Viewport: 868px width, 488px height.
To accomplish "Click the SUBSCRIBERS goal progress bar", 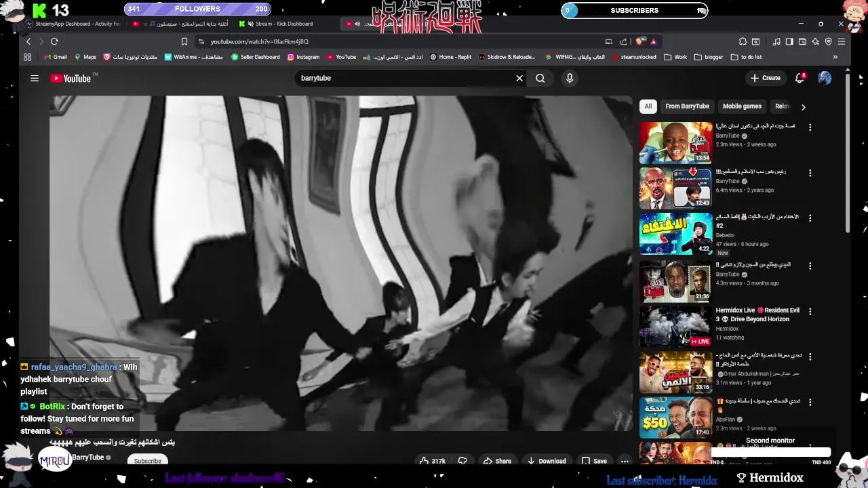I will coord(634,10).
